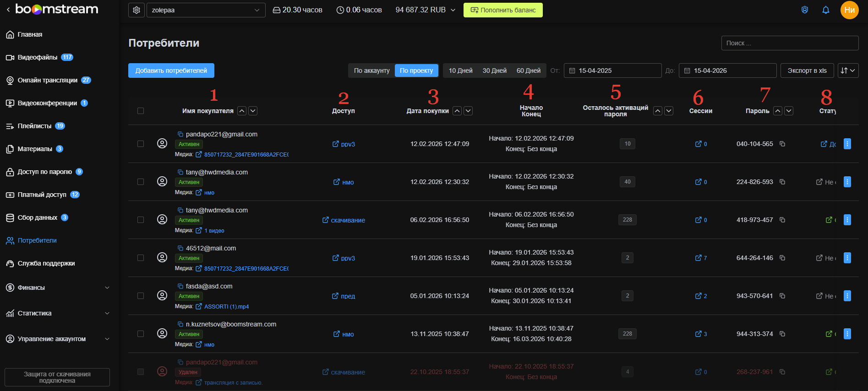Screen dimensions: 868x391
Task: Open the zolepaa project dropdown
Action: [206, 10]
